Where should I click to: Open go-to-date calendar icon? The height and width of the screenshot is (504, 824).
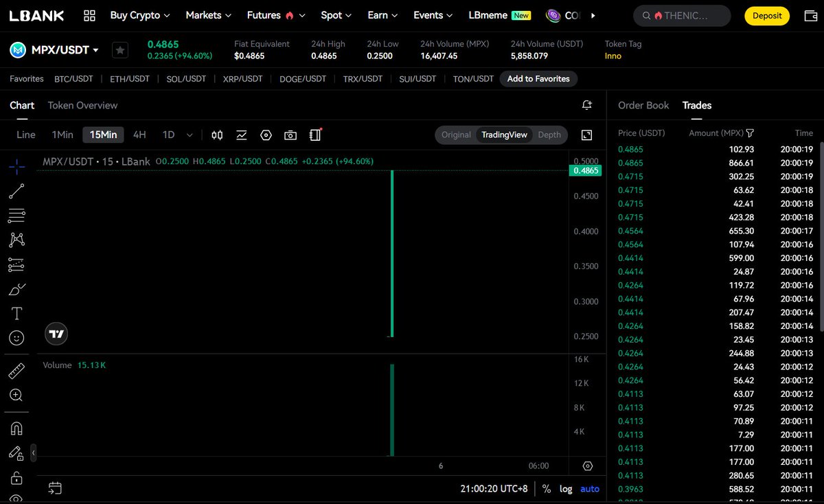tap(55, 488)
